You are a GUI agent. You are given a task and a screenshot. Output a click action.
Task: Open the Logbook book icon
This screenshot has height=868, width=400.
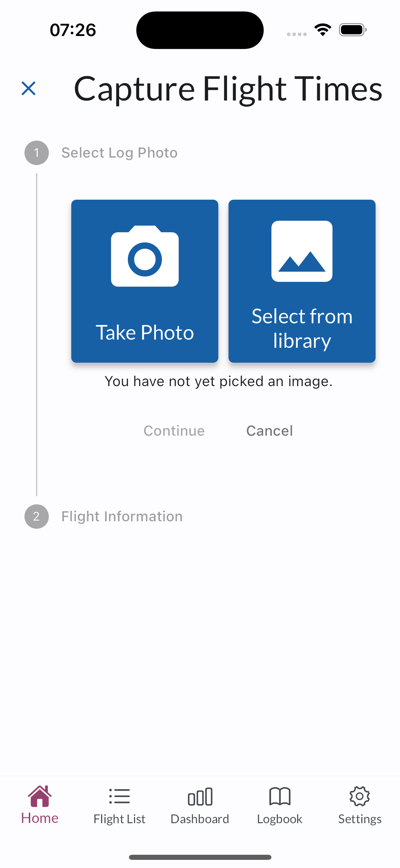(x=280, y=796)
